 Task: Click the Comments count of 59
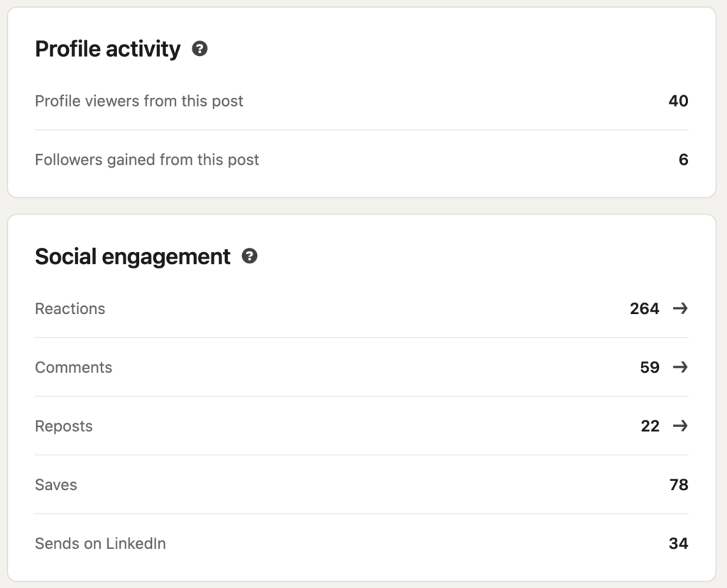coord(649,368)
